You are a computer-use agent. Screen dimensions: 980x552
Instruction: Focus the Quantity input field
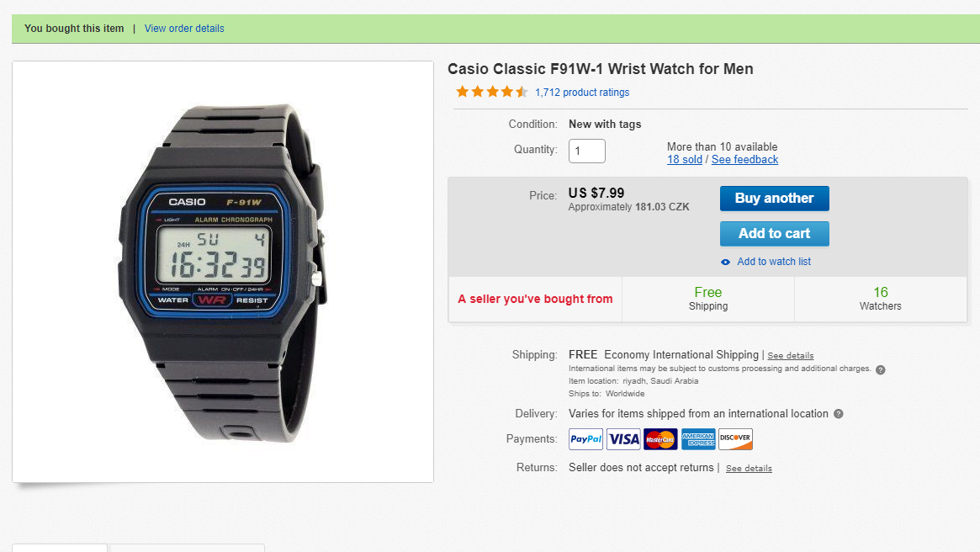click(x=587, y=151)
